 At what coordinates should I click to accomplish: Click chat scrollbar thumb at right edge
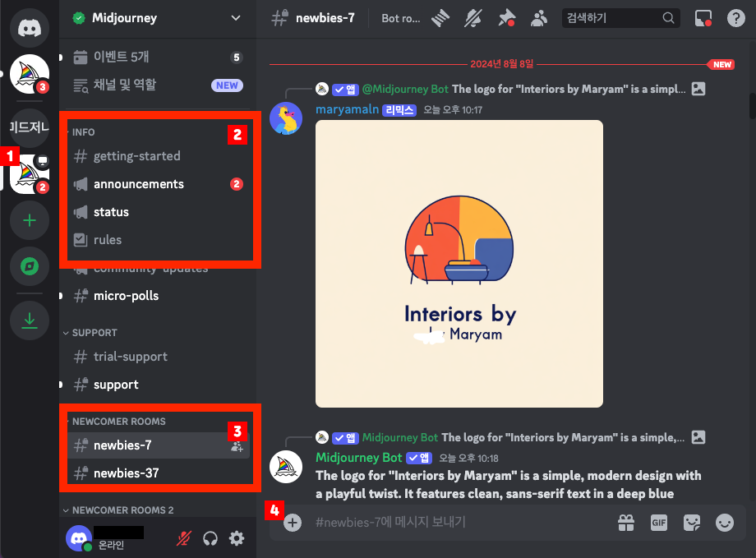pyautogui.click(x=752, y=106)
